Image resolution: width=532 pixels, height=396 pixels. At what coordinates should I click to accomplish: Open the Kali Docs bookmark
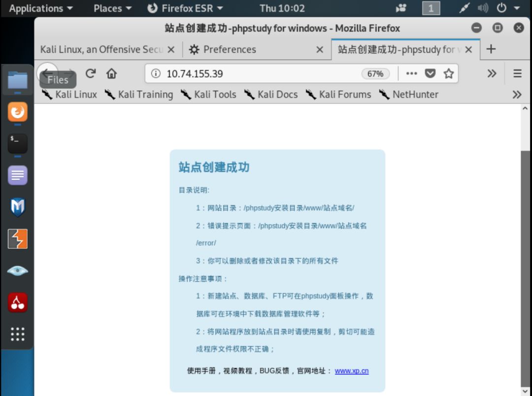pyautogui.click(x=271, y=94)
